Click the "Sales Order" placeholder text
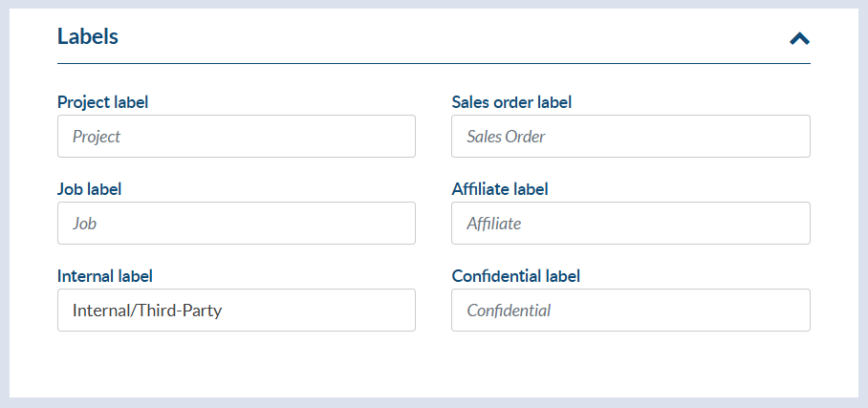The image size is (868, 408). (506, 137)
